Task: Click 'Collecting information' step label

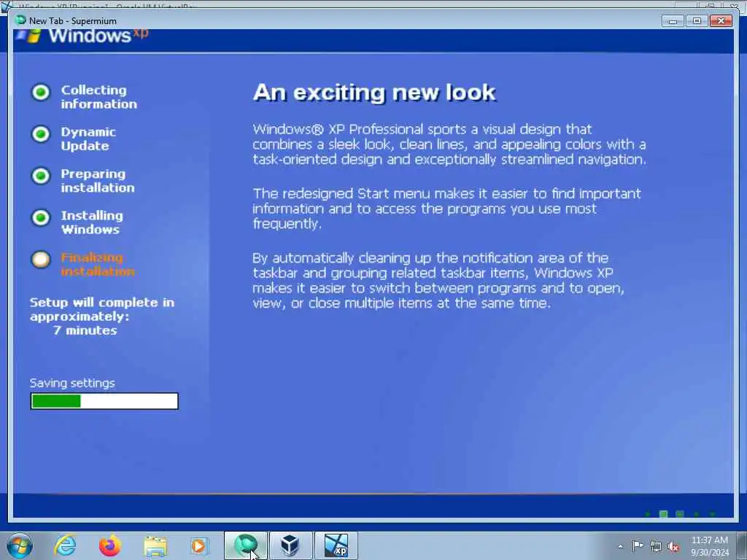Action: pos(98,97)
